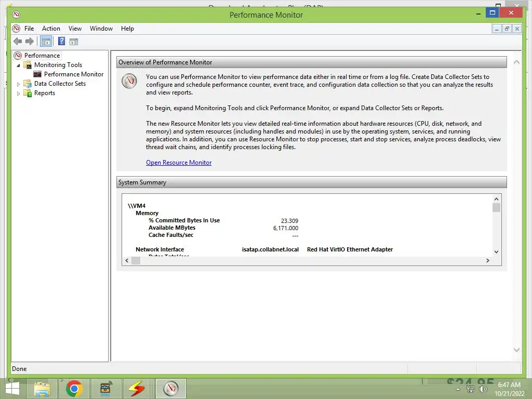
Task: Click value 23.309 in summary
Action: [289, 221]
